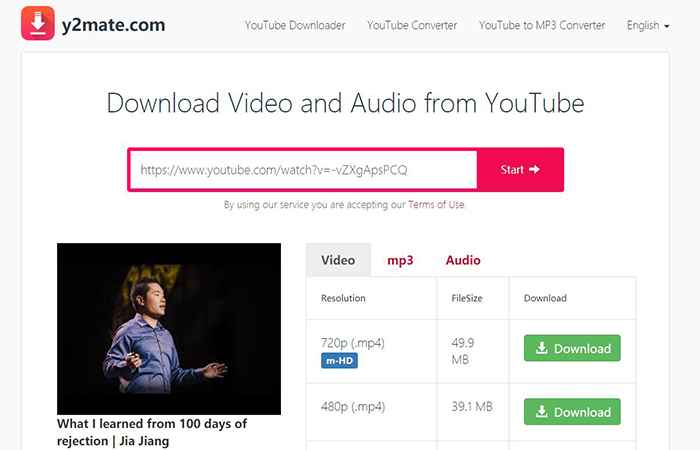This screenshot has height=450, width=700.
Task: Click the Start button
Action: coord(520,170)
